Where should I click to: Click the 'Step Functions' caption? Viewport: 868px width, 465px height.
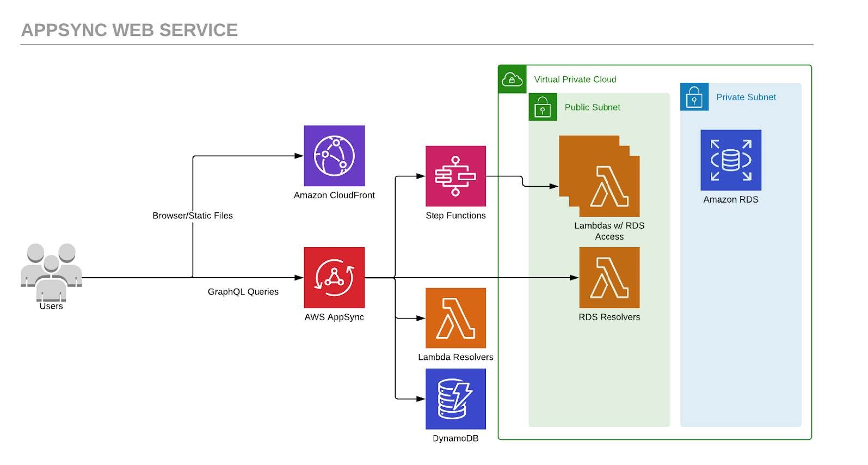455,216
